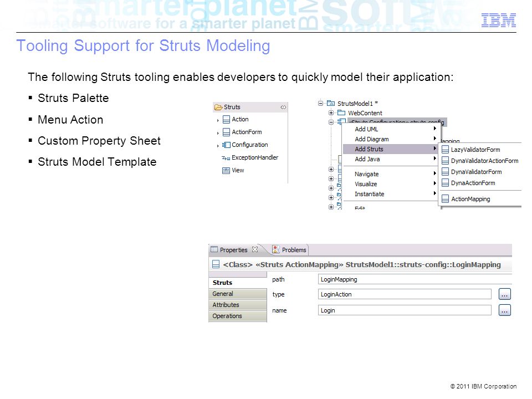The image size is (532, 399).
Task: Select the ActionForm palette tool icon
Action: (x=226, y=132)
